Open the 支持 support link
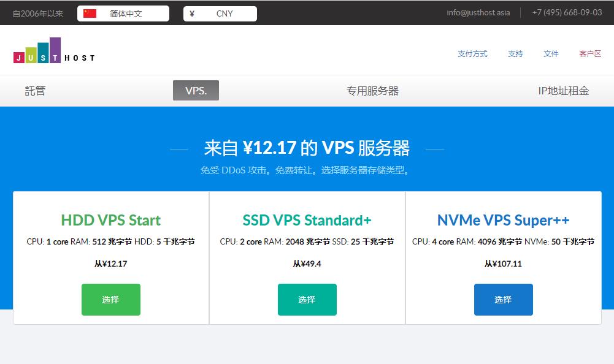 515,54
